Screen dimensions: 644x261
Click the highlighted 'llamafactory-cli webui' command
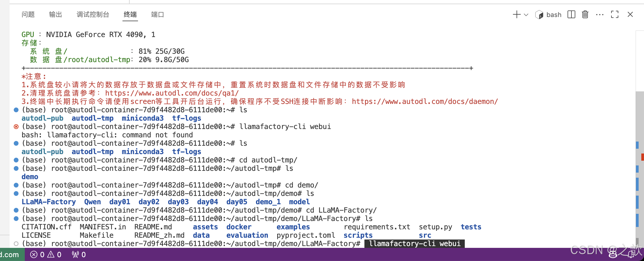tap(415, 244)
